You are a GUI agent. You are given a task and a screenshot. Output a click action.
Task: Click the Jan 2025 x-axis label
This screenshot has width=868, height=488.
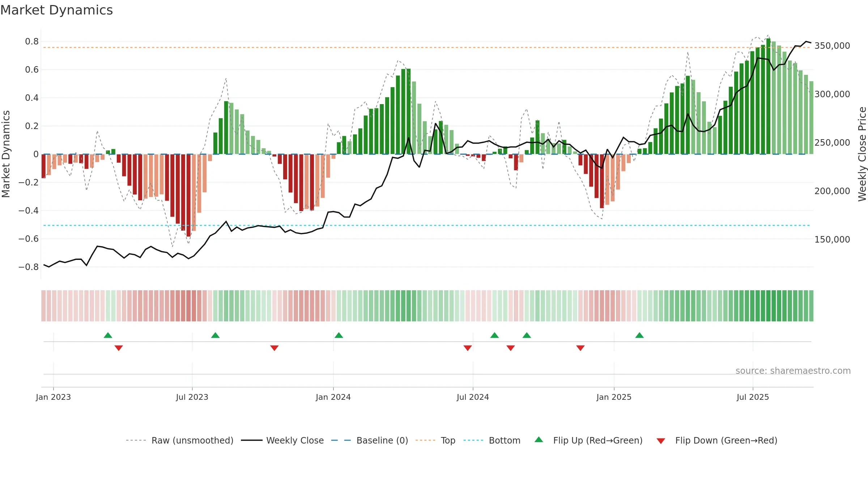point(614,397)
